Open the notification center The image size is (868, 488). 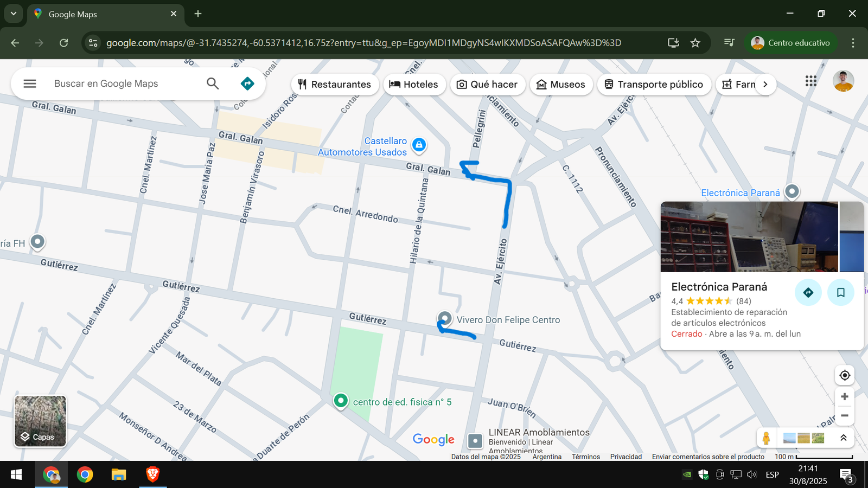click(x=846, y=476)
